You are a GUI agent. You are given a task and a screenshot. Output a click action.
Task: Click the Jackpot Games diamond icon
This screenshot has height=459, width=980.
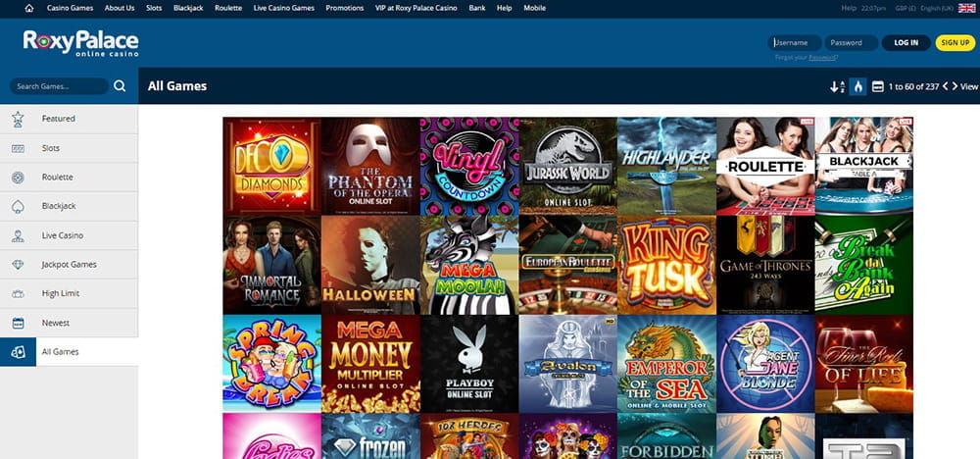(x=18, y=265)
